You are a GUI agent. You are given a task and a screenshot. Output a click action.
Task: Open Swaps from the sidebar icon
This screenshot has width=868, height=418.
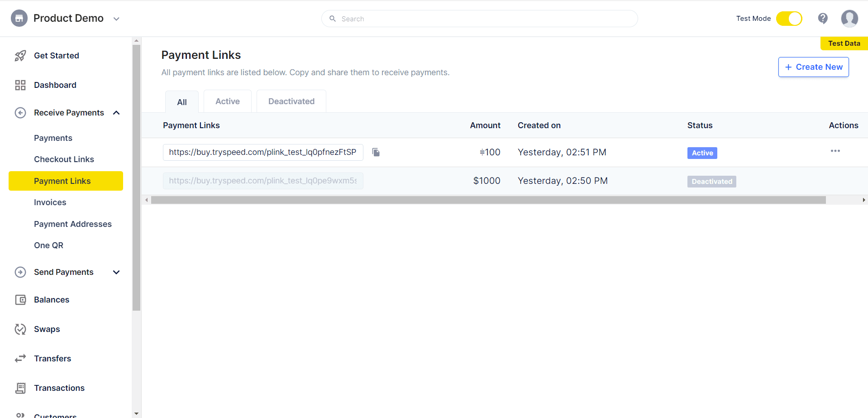tap(20, 329)
